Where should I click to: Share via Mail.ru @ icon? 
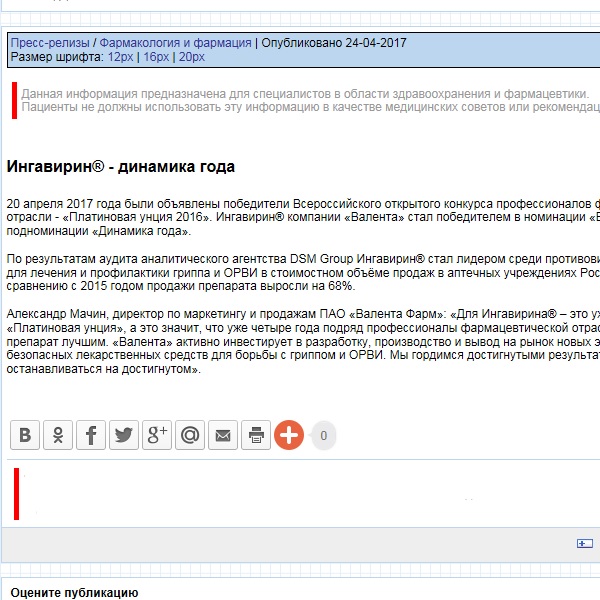(190, 435)
